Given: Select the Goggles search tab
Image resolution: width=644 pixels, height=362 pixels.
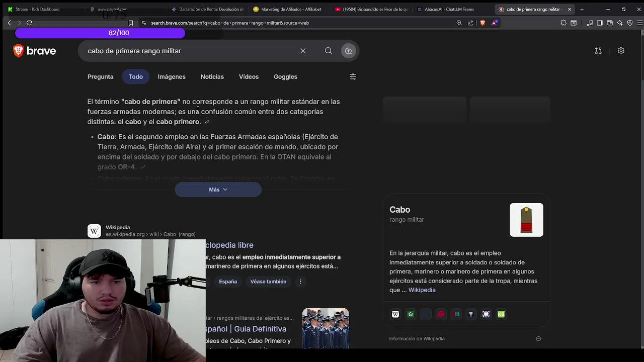Looking at the screenshot, I should pyautogui.click(x=285, y=76).
